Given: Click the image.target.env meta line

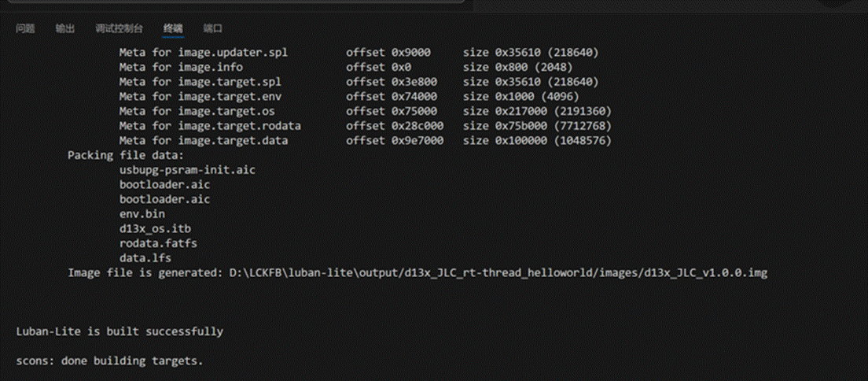Looking at the screenshot, I should (200, 97).
